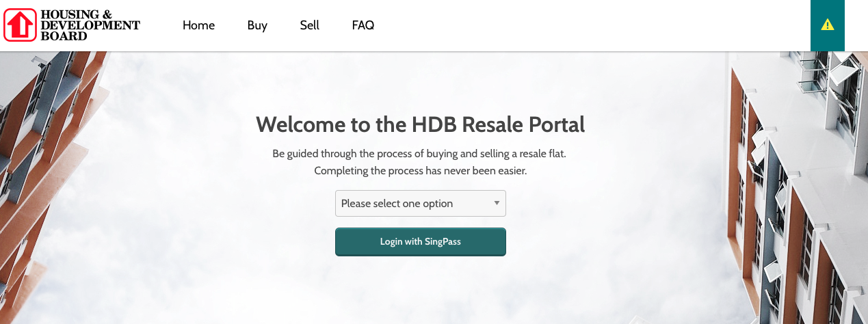Click the Login with SingPass button
Viewport: 868px width, 324px height.
421,242
